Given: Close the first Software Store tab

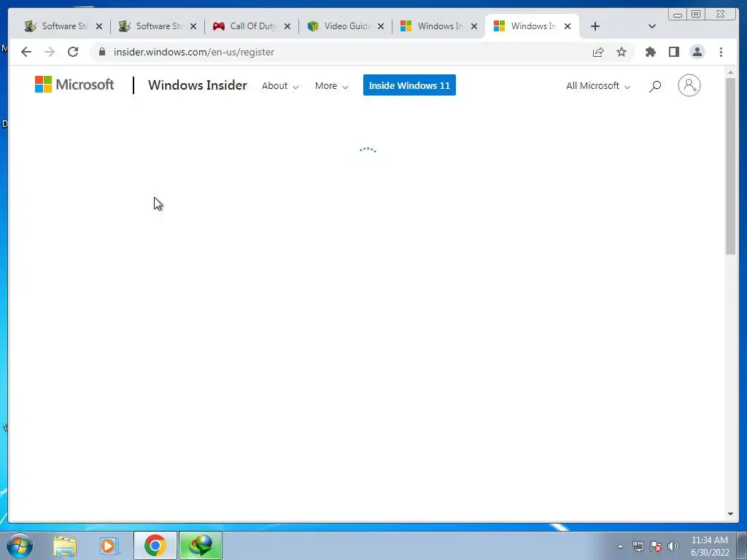Looking at the screenshot, I should [x=99, y=27].
